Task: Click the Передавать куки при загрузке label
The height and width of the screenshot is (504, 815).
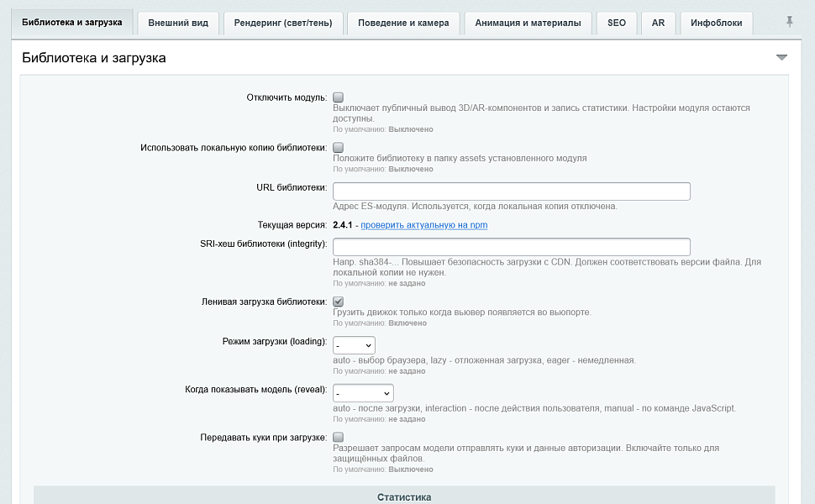Action: [264, 438]
